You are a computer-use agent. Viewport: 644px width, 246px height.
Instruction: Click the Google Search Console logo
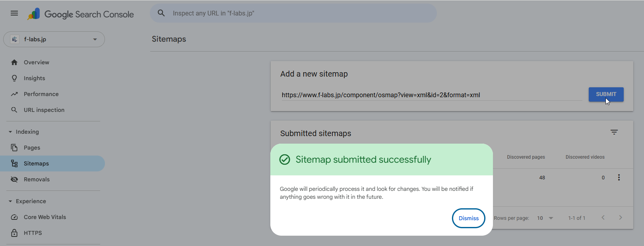pyautogui.click(x=81, y=14)
